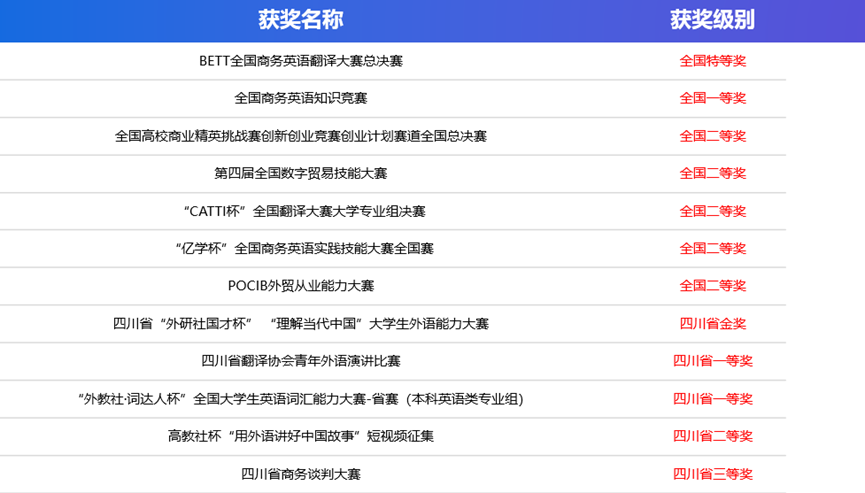Select 全国商务英语知识竞赛 competition name

[x=301, y=98]
